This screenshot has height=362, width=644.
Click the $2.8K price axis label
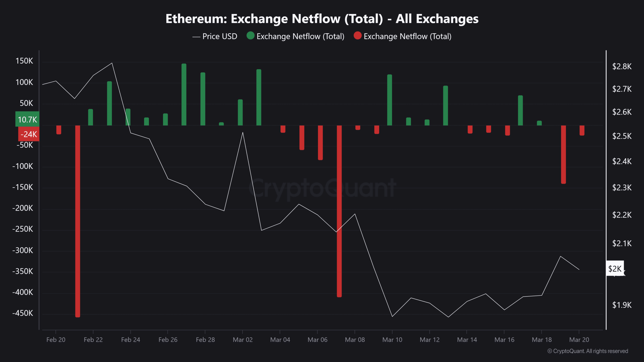(622, 67)
